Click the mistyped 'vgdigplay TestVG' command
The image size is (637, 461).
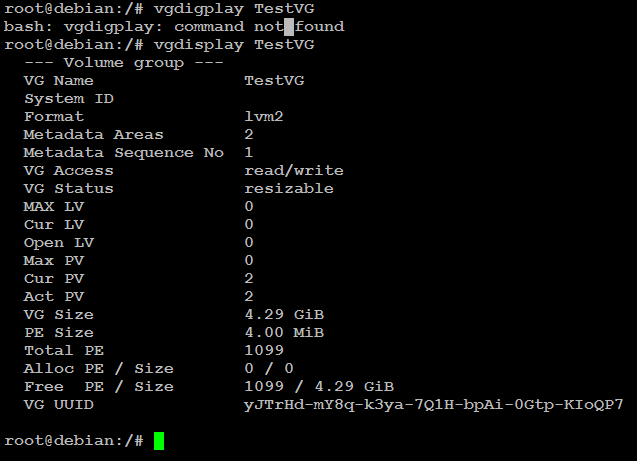point(234,9)
